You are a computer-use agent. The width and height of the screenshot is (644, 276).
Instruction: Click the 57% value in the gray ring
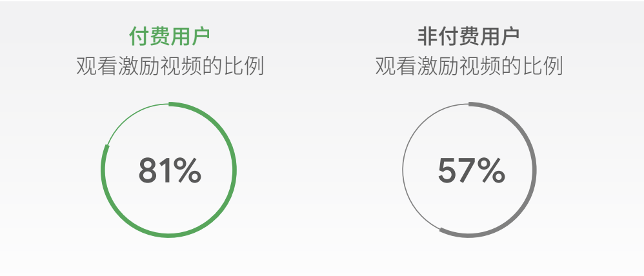tap(470, 170)
